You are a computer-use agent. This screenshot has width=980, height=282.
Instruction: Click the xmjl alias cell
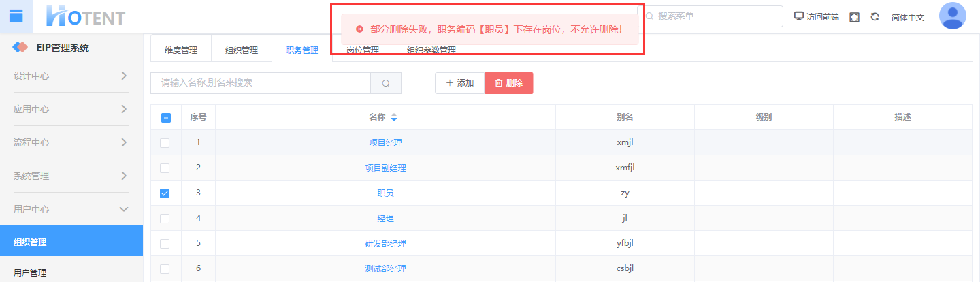(x=625, y=143)
